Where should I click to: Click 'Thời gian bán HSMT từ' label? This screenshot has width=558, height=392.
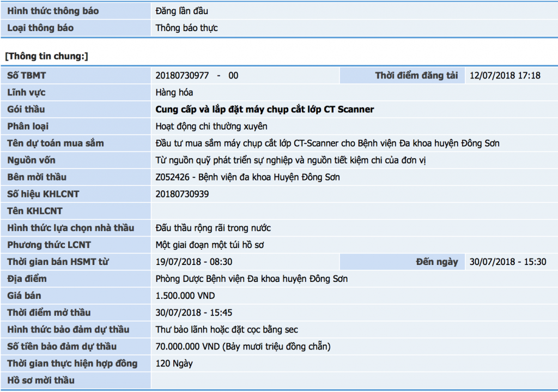pos(58,262)
